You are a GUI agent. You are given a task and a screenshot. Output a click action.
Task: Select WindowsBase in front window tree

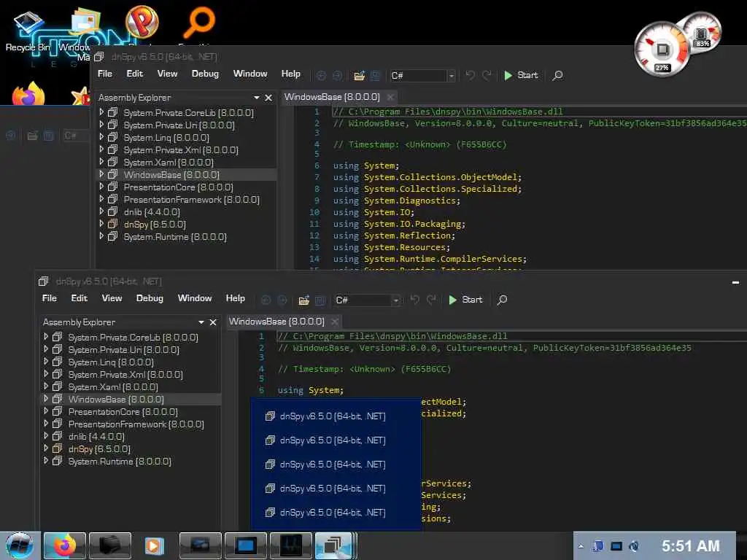click(x=116, y=400)
